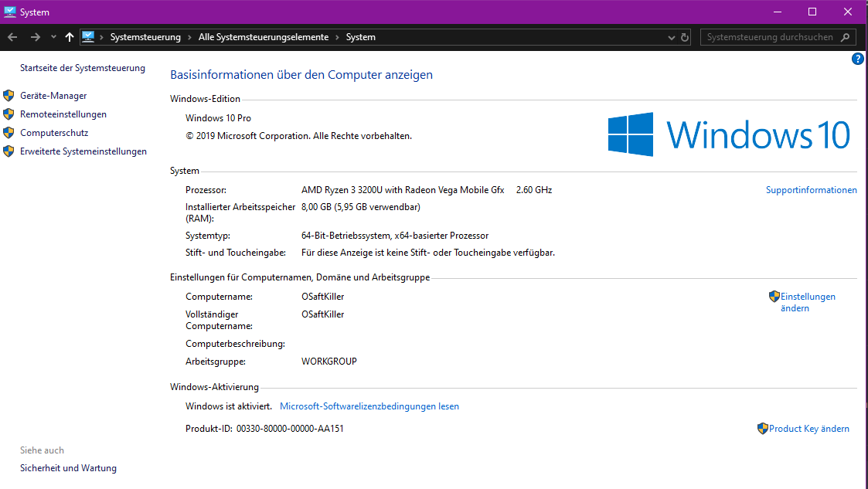Click the forward navigation arrow
The height and width of the screenshot is (489, 868).
(36, 37)
